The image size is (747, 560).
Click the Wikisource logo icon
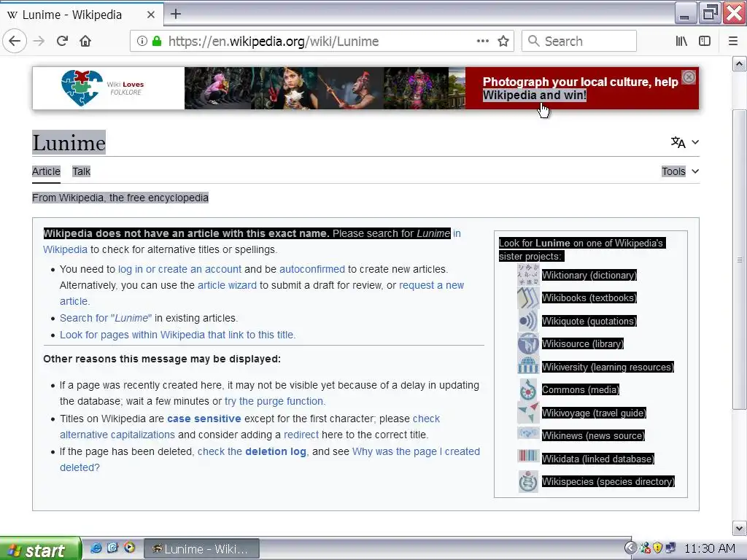528,344
